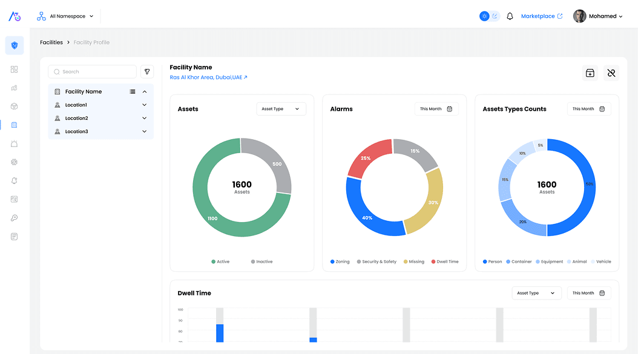Open the filter icon beside search
This screenshot has width=644, height=354.
click(147, 71)
